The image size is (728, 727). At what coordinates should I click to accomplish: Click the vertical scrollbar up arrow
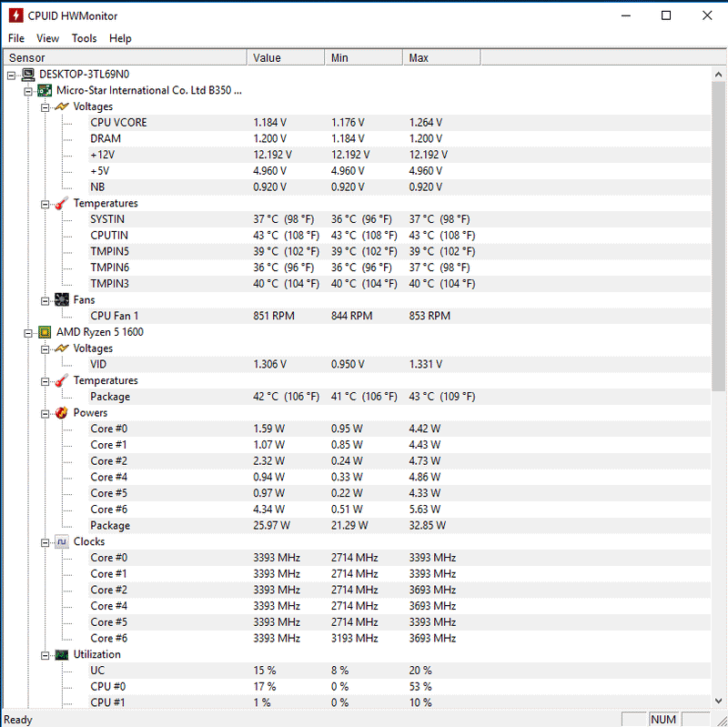pyautogui.click(x=718, y=75)
